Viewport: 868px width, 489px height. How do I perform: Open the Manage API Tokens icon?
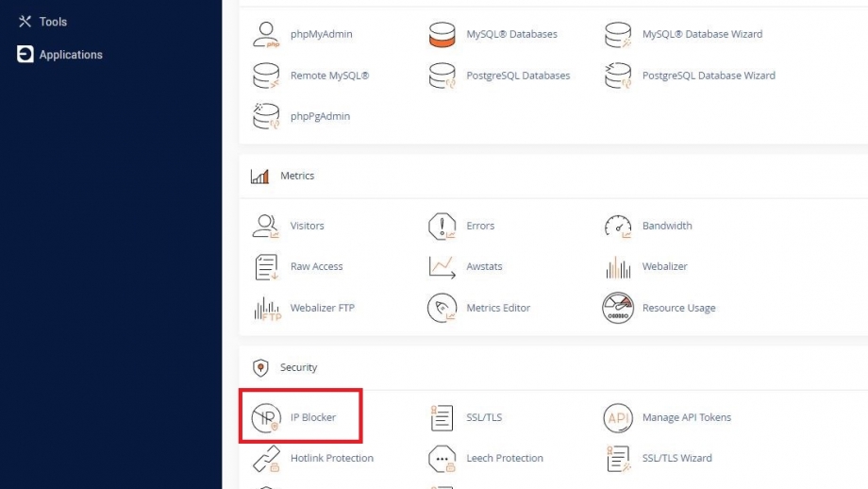[x=618, y=417]
